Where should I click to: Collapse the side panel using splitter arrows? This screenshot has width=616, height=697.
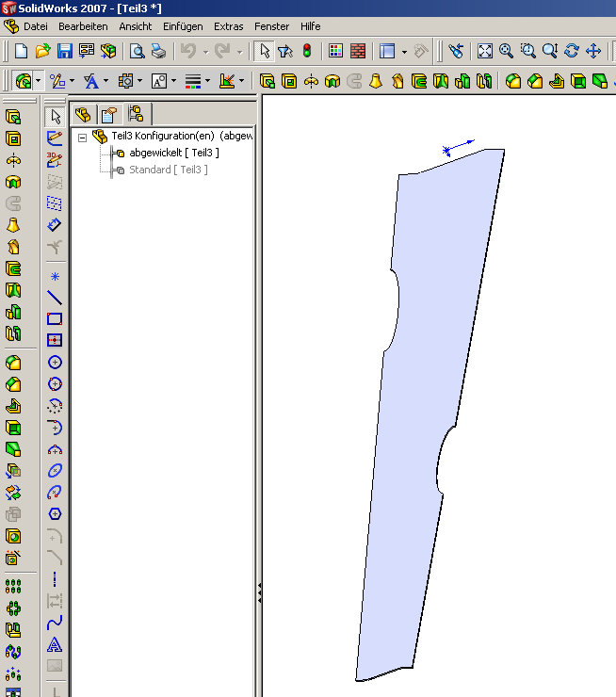(259, 593)
